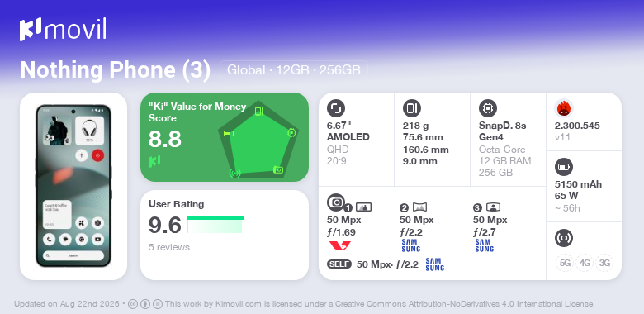Click the phone dimensions icon

click(412, 108)
